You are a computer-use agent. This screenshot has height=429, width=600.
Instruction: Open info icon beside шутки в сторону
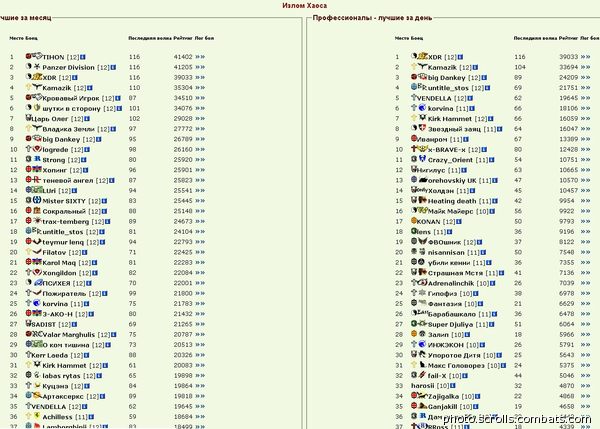[x=119, y=109]
